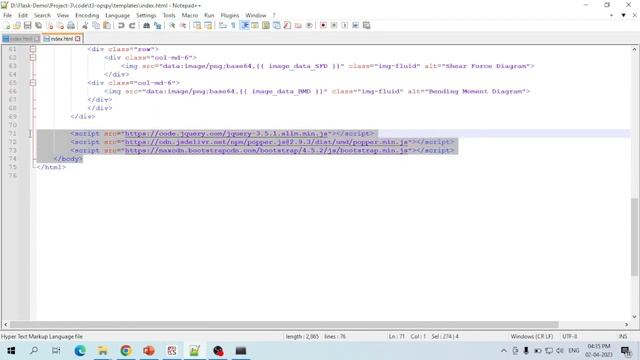The height and width of the screenshot is (360, 640).
Task: Toggle word wrap in the toolbar
Action: [x=222, y=25]
